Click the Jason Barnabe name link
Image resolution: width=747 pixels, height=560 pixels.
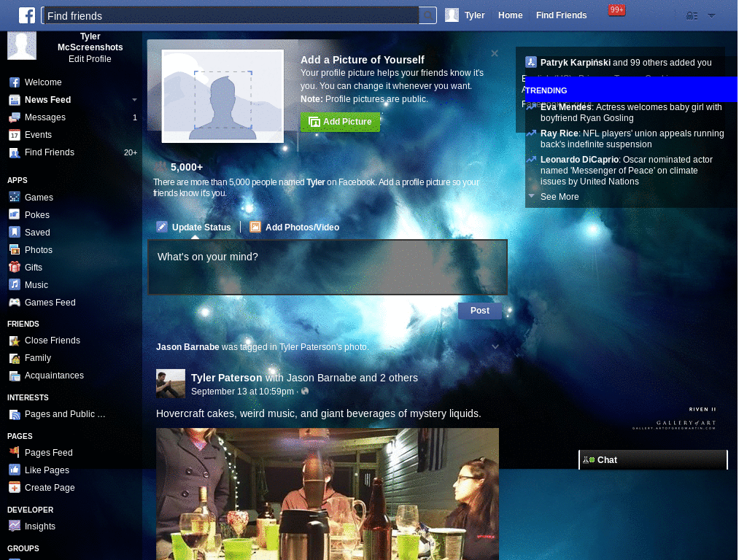[187, 347]
